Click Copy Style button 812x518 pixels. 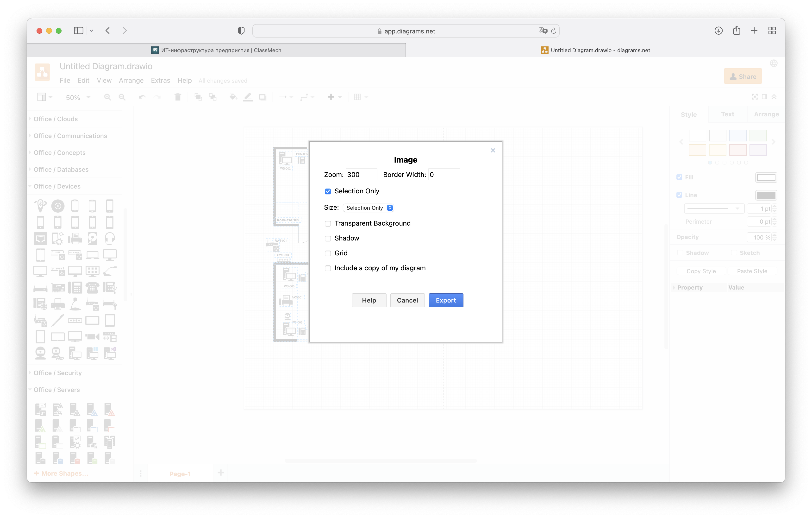(x=701, y=271)
